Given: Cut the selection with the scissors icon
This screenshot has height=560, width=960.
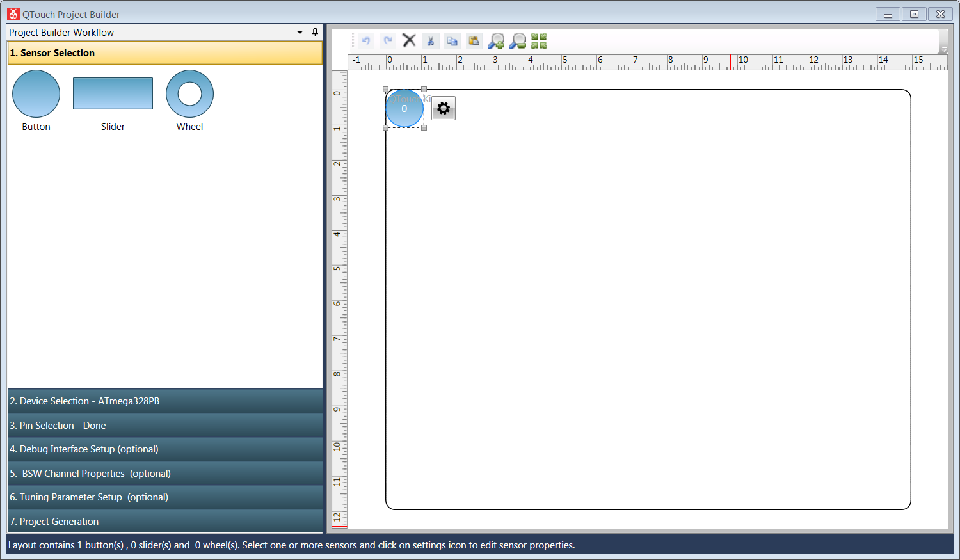Looking at the screenshot, I should click(431, 41).
